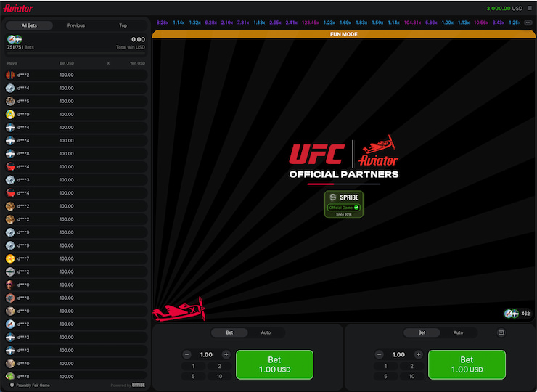Decrease bet amount in the second bet panel

point(379,355)
